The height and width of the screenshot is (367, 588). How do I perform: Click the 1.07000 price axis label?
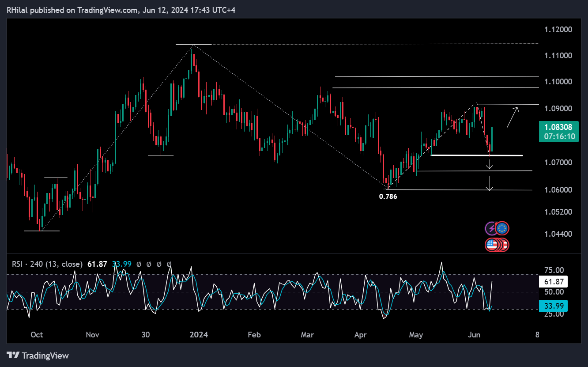pyautogui.click(x=558, y=163)
